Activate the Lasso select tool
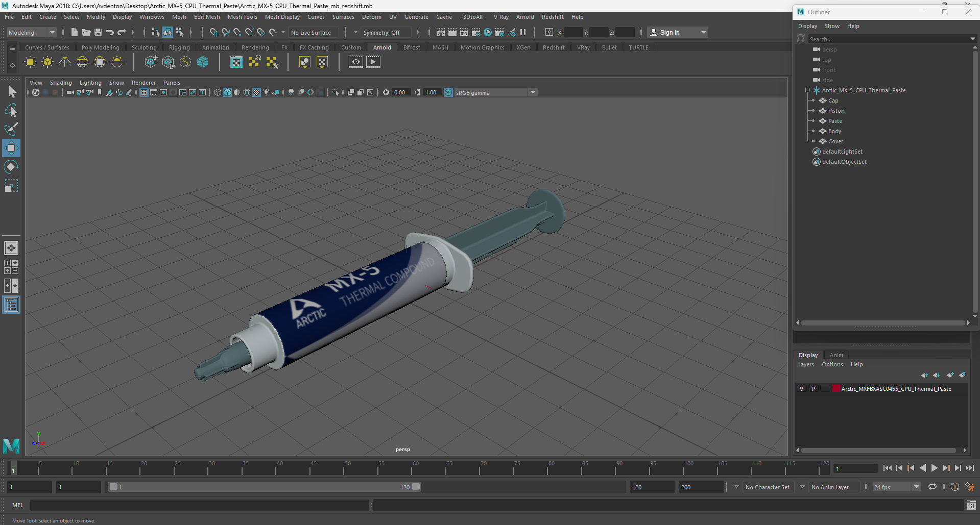 click(x=11, y=110)
